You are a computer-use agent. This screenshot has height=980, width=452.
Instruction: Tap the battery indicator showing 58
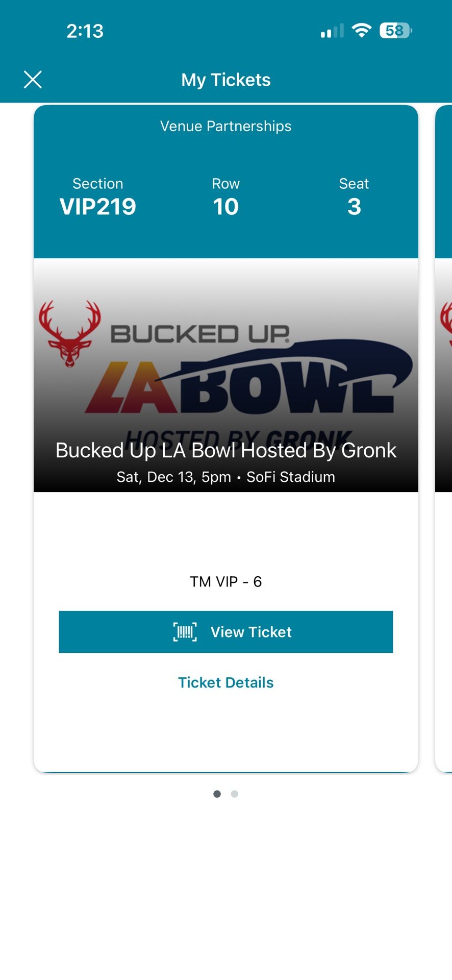(x=394, y=32)
